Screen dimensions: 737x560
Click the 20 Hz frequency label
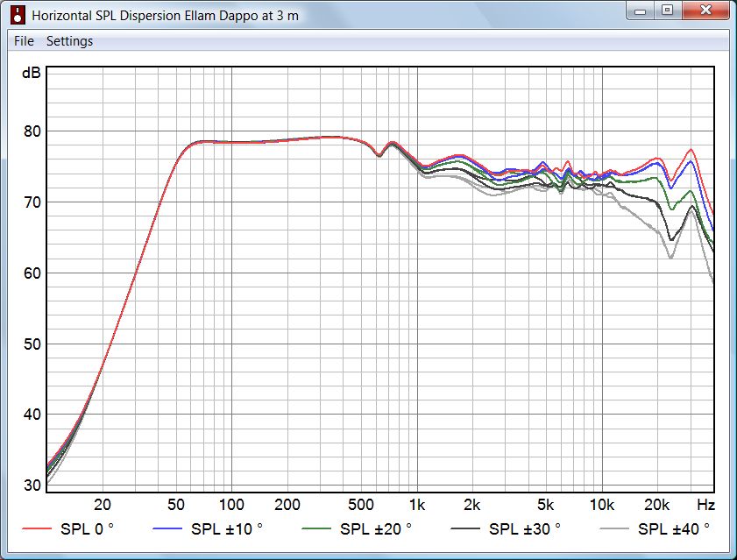pos(103,505)
